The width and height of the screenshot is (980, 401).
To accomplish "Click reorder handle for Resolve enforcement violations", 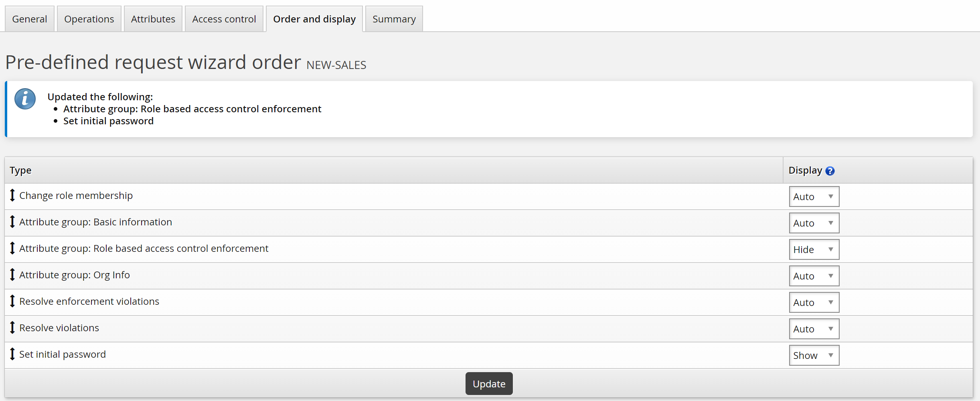I will [x=12, y=301].
